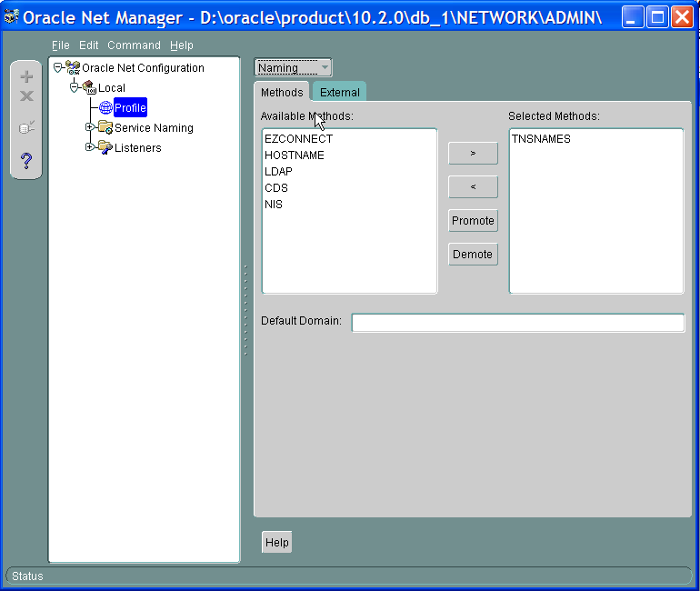The height and width of the screenshot is (591, 700).
Task: Select the Profile tree item
Action: point(130,107)
